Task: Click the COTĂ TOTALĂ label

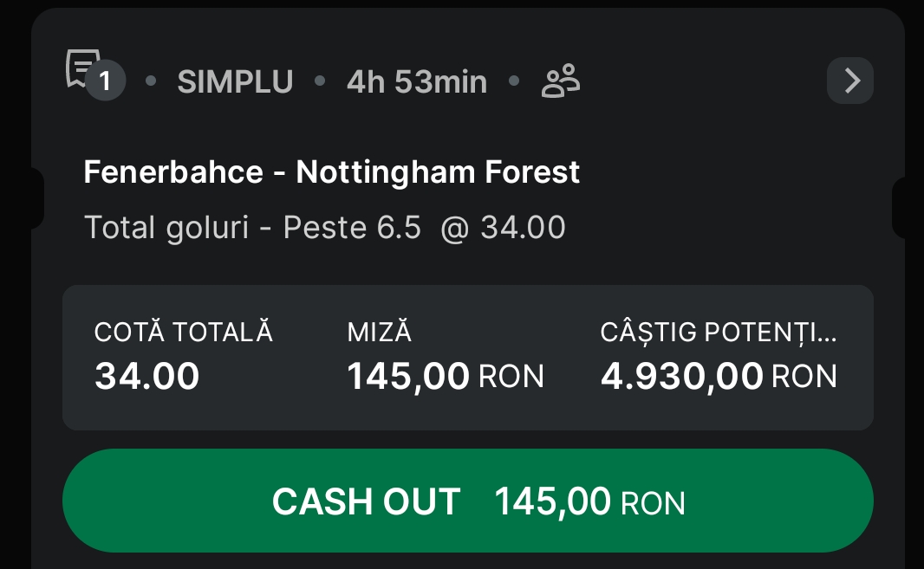Action: pyautogui.click(x=183, y=332)
